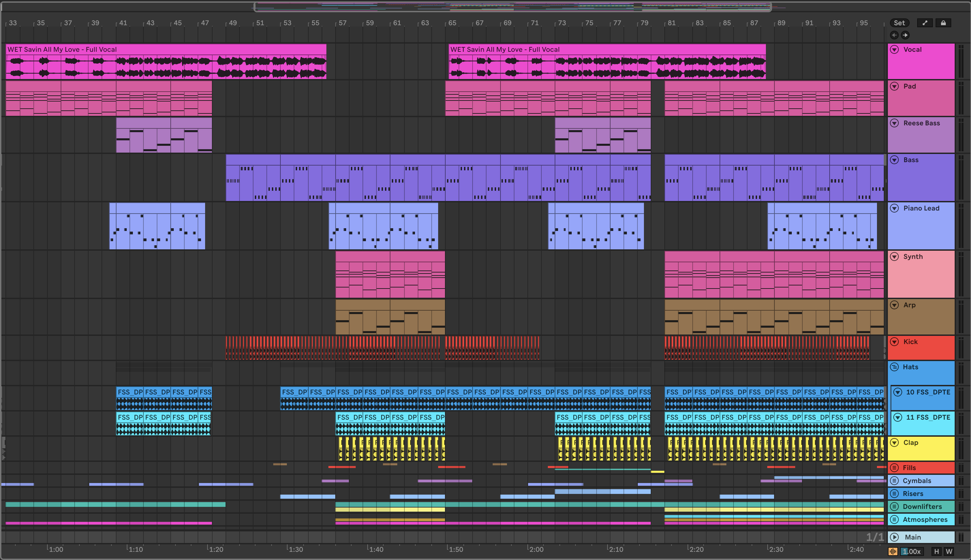Screen dimensions: 971x560
Task: Click the Fills group fold icon
Action: 894,468
